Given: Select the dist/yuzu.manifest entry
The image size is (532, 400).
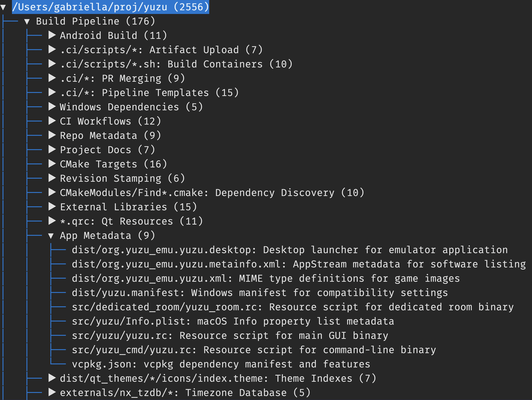Looking at the screenshot, I should pyautogui.click(x=260, y=293).
